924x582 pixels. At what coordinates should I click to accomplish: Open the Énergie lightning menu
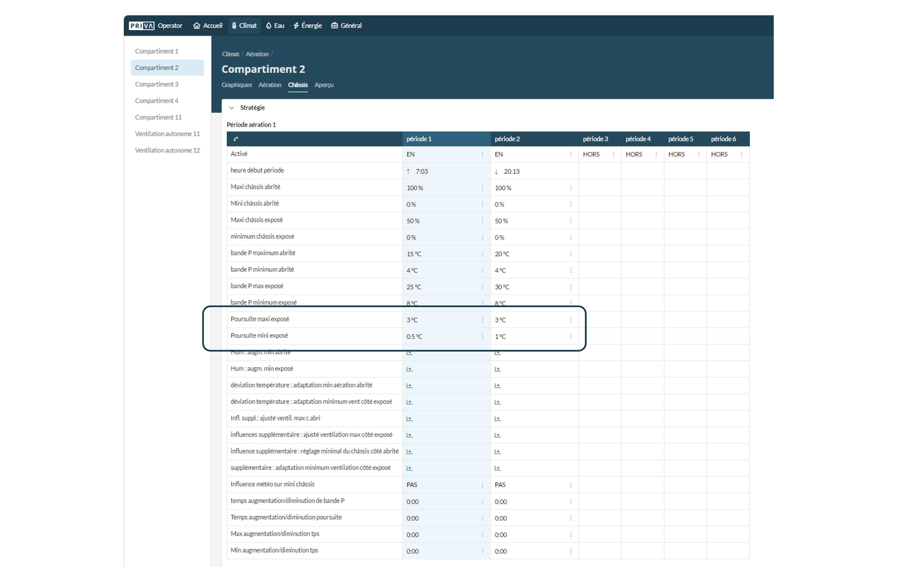coord(307,26)
